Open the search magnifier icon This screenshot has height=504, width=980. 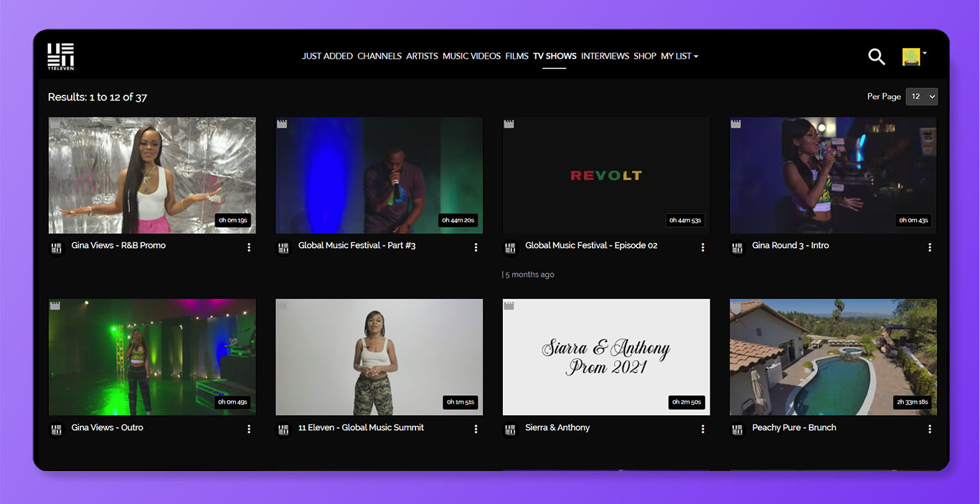tap(877, 57)
